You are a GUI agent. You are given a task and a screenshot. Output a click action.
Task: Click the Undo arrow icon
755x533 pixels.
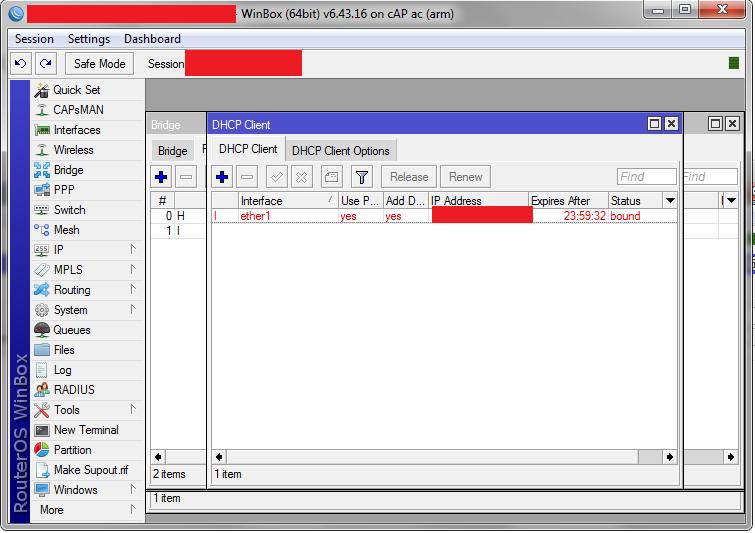click(x=21, y=64)
